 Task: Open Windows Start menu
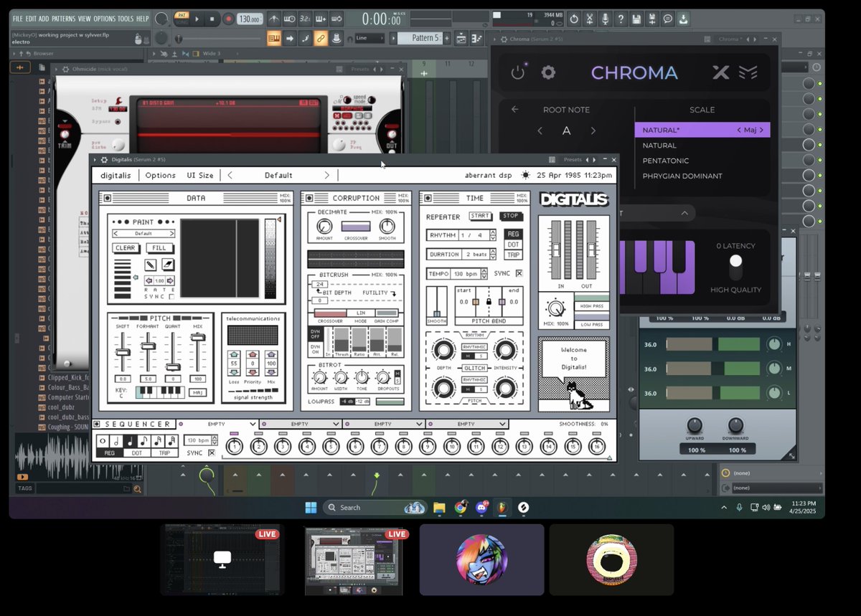pyautogui.click(x=311, y=508)
